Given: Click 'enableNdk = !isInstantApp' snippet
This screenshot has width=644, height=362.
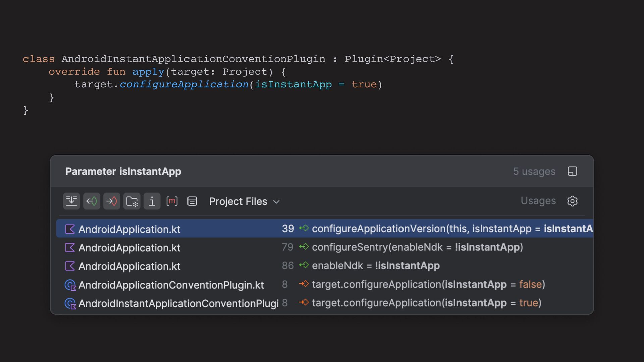Looking at the screenshot, I should coord(376,266).
